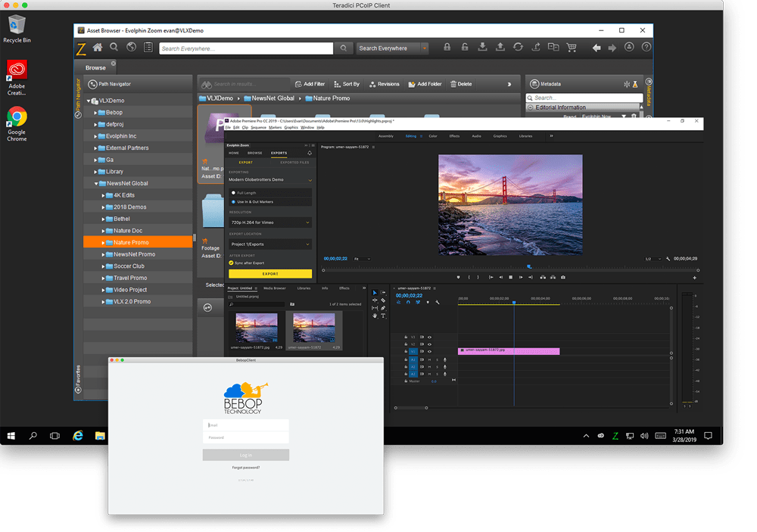
Task: Switch to the HOME tab in Zoom panel
Action: coord(234,153)
